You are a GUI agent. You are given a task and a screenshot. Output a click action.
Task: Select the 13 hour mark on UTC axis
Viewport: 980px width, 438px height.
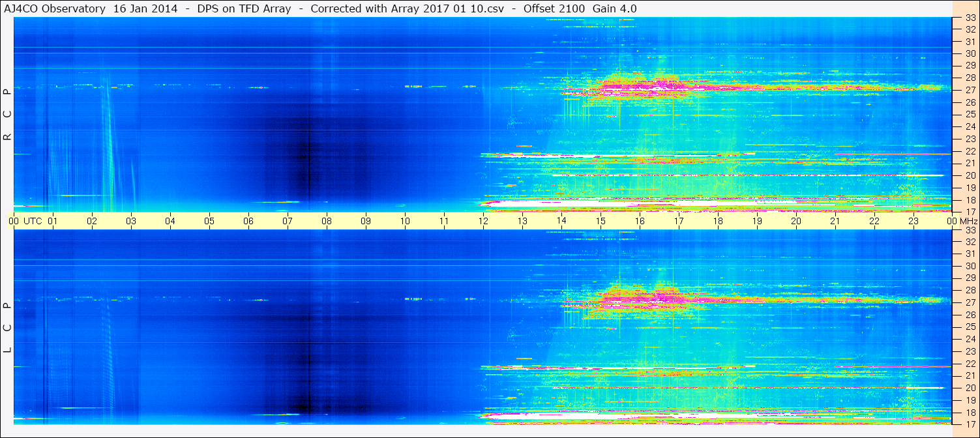click(522, 221)
